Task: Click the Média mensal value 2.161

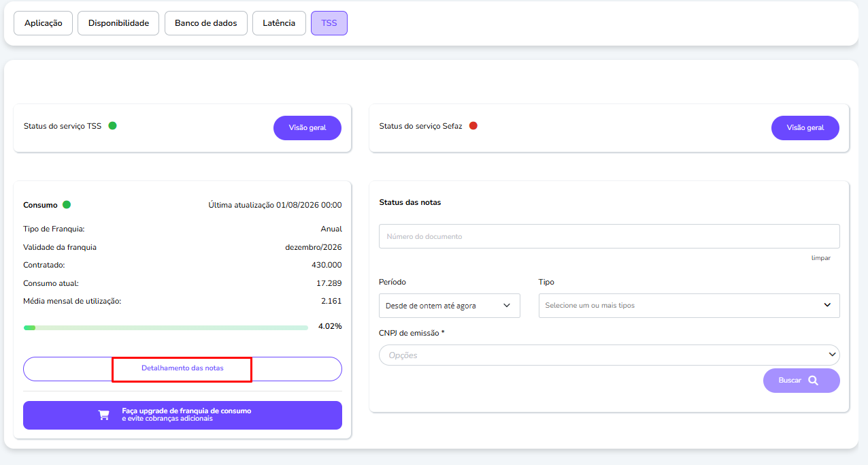Action: (331, 300)
